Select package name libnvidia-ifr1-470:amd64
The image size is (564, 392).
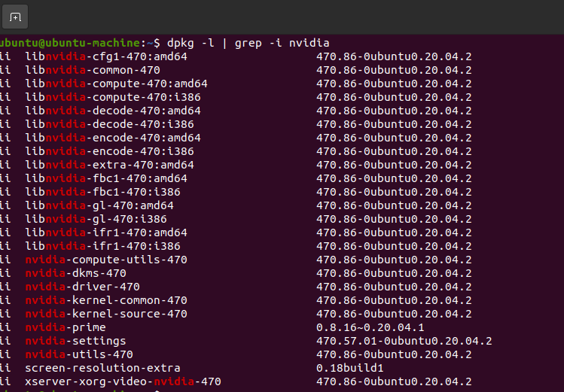106,232
